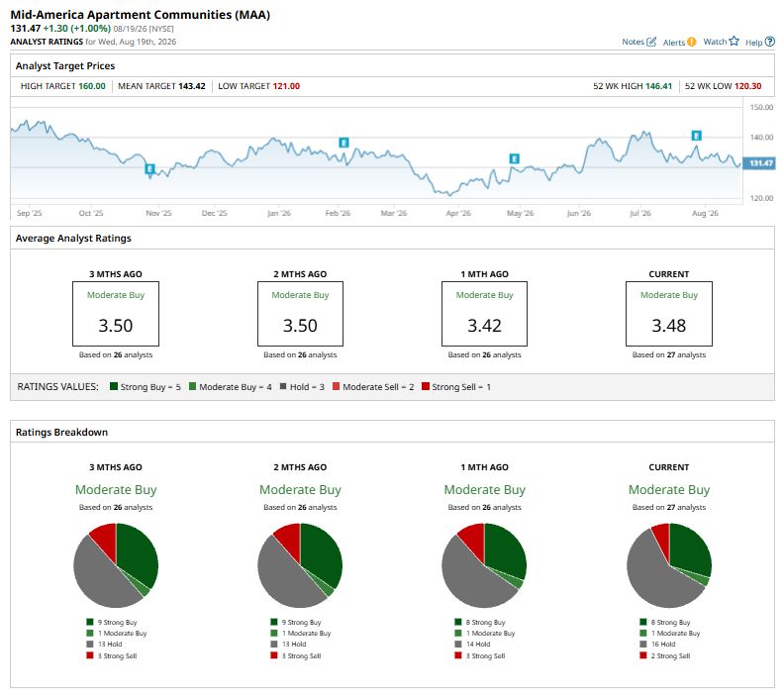Click the Ratings Breakdown section header

click(61, 433)
